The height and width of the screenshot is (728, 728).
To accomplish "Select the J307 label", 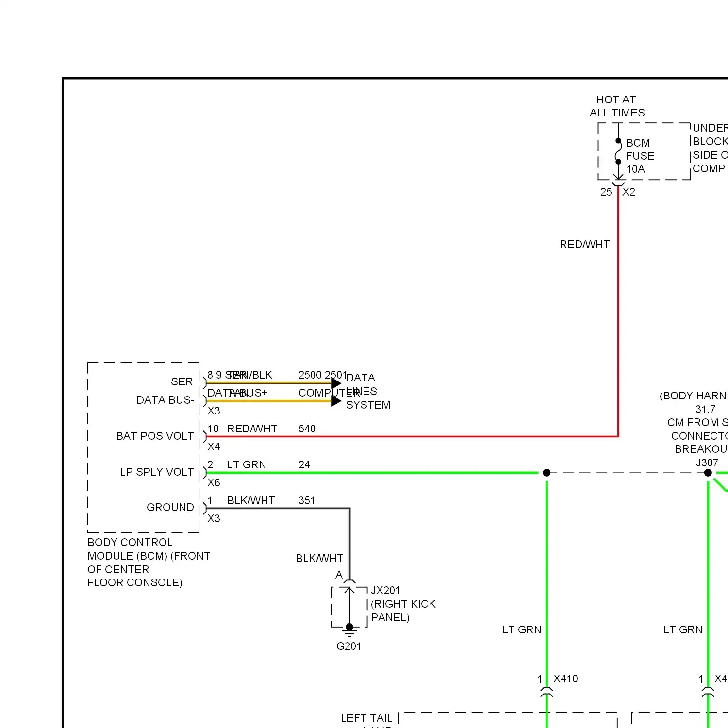I will [x=707, y=463].
